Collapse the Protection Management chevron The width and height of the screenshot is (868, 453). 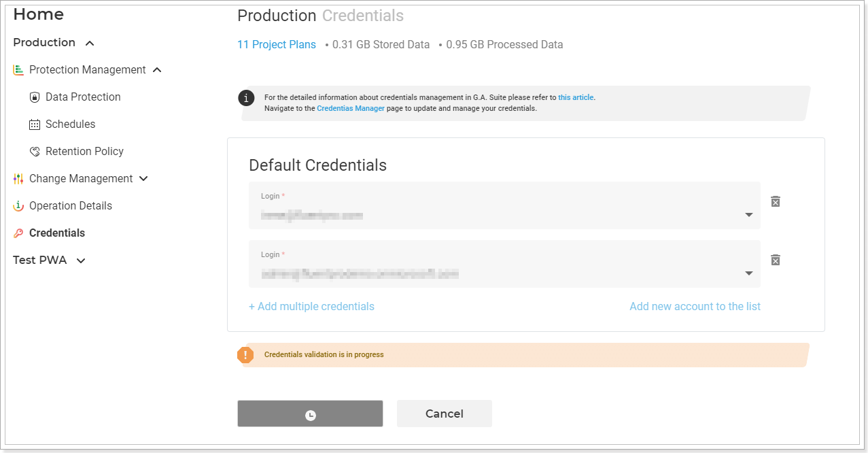click(x=157, y=70)
